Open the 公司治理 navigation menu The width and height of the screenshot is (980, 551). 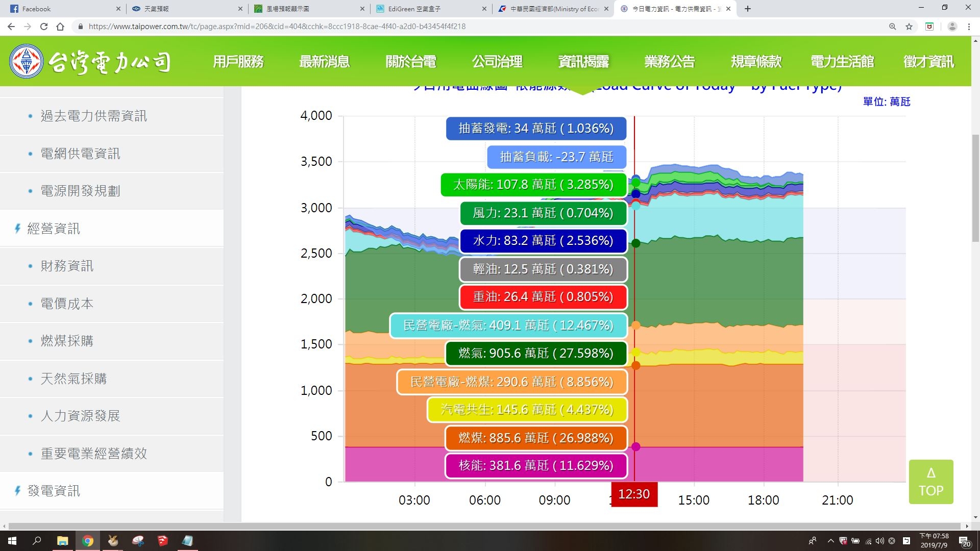(x=497, y=62)
